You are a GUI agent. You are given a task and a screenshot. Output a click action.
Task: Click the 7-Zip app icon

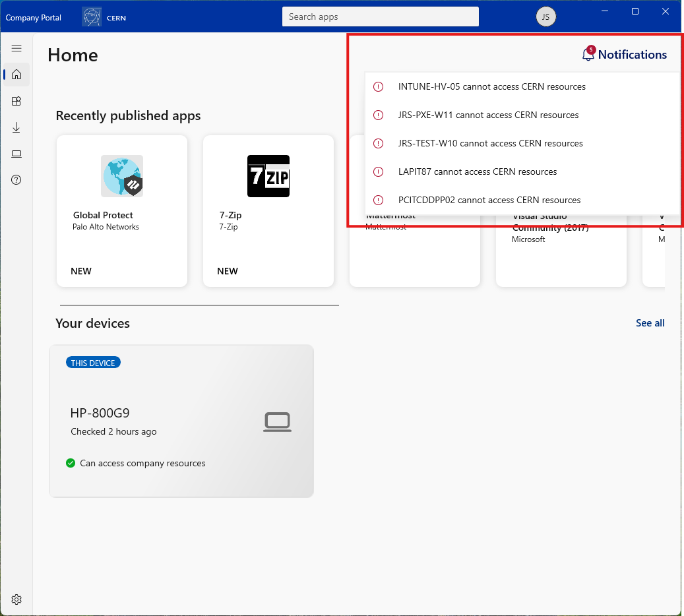268,176
